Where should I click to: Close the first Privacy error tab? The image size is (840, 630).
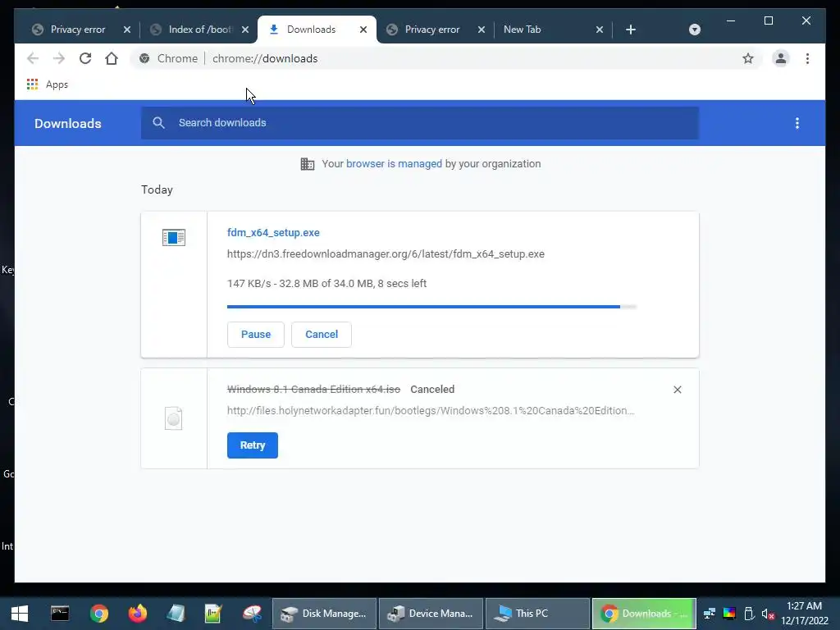pos(127,30)
